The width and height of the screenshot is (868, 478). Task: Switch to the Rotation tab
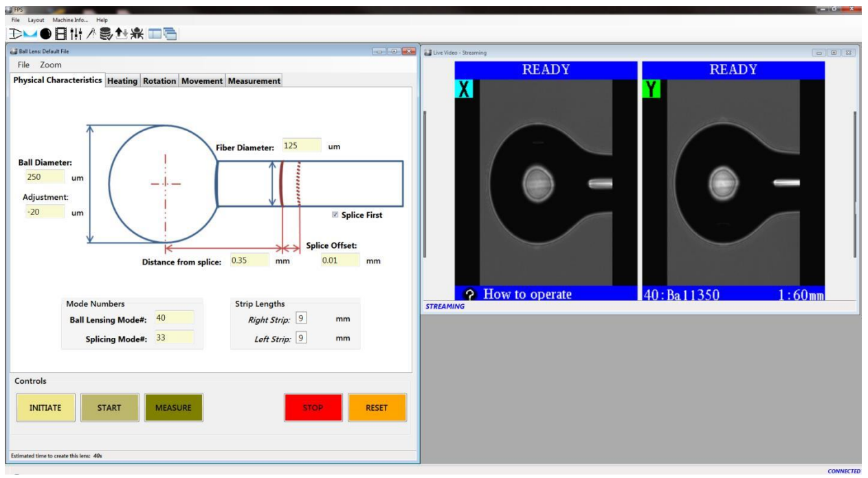[159, 80]
